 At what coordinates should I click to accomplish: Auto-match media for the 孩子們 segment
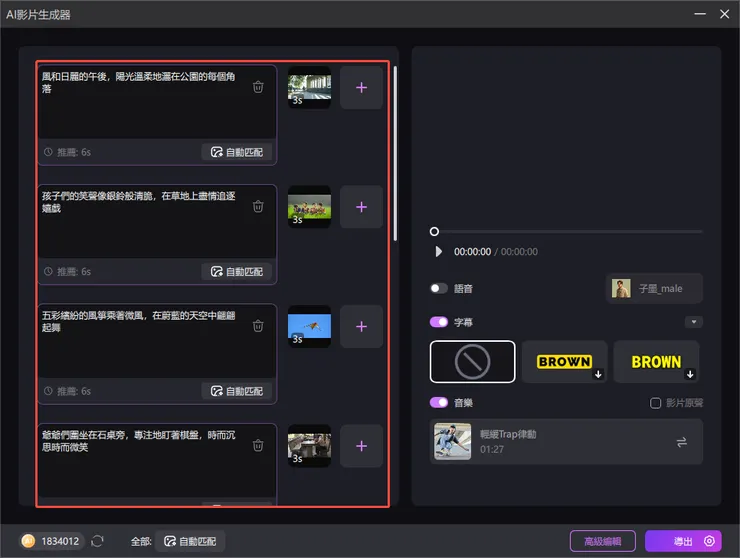point(237,271)
